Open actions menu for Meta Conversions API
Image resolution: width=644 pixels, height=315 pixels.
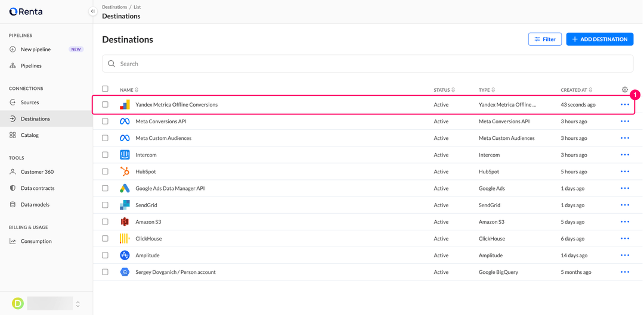(x=625, y=121)
